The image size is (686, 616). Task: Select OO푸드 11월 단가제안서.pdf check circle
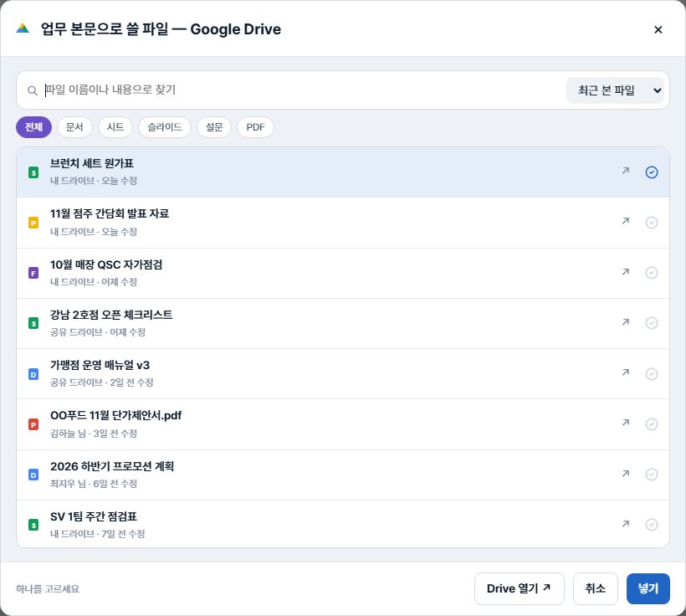[x=652, y=424]
